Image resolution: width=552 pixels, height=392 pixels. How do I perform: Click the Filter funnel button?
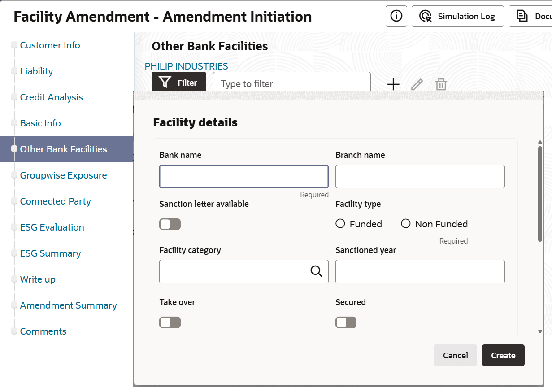click(x=178, y=83)
